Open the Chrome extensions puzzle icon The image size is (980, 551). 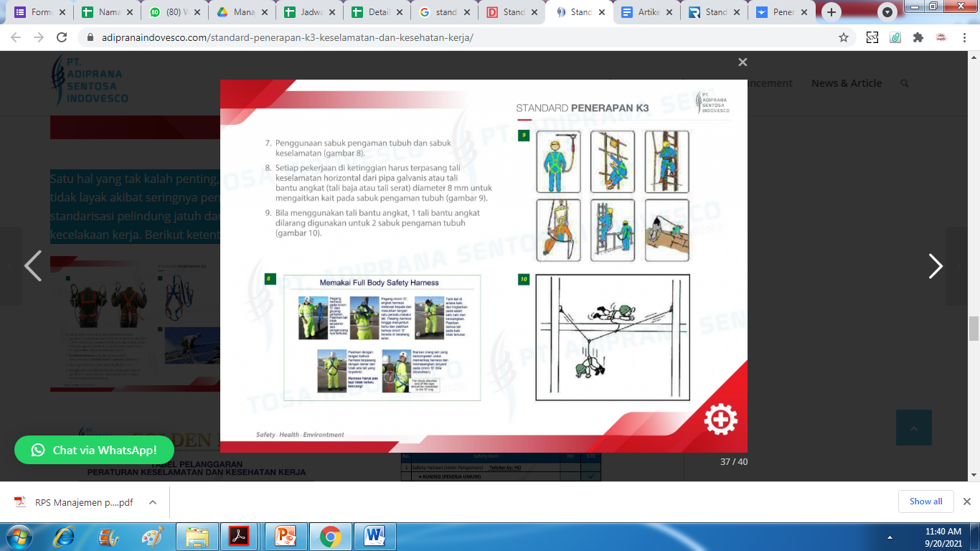click(918, 37)
